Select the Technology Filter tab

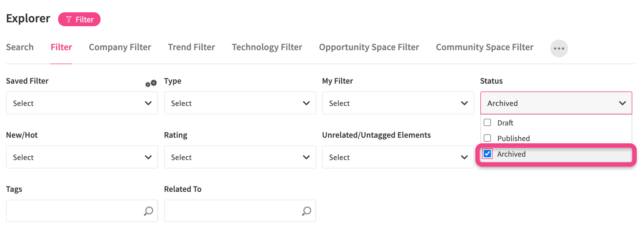click(x=267, y=47)
